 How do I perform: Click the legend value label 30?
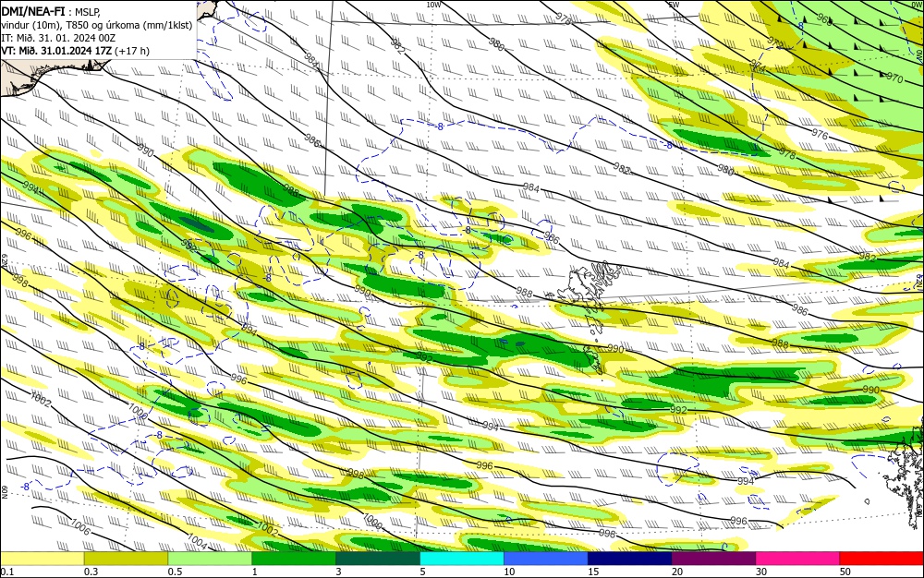[x=761, y=572]
